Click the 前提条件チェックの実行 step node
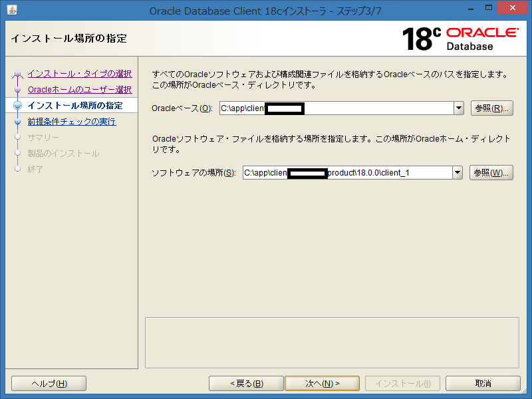Screen dimensions: 532x399 [x=70, y=121]
